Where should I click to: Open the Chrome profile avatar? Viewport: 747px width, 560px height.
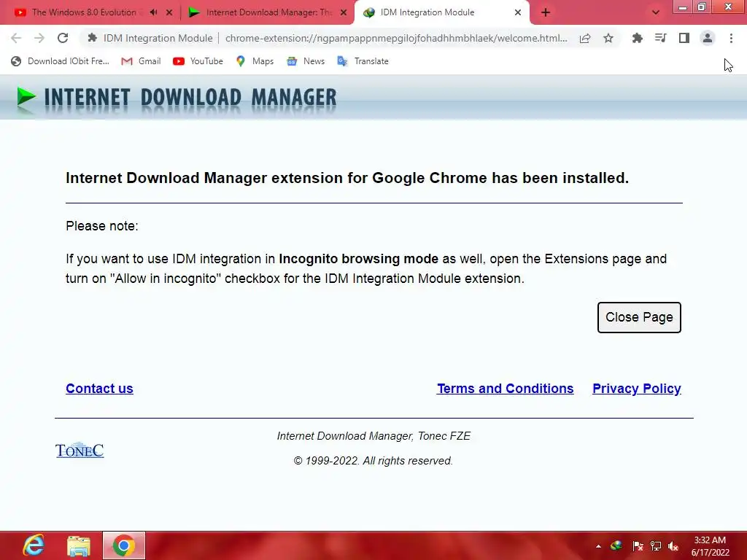pos(708,38)
